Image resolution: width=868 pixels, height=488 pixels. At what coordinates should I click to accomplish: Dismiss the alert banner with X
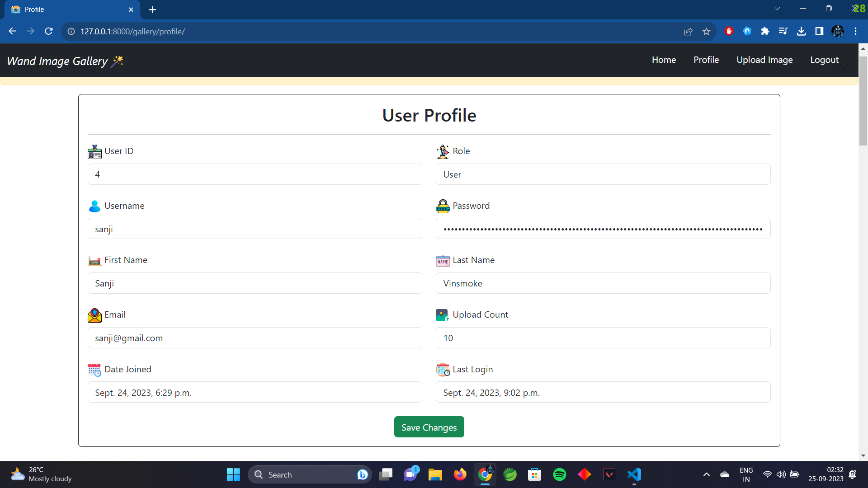(844, 69)
